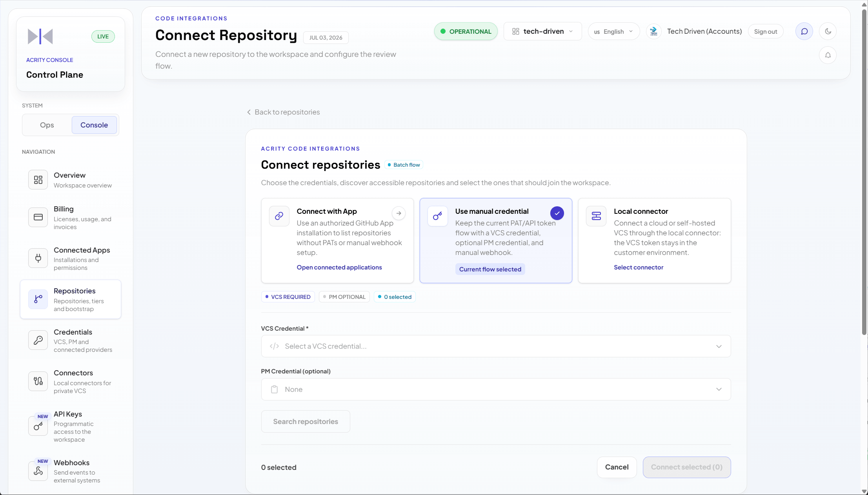Screen dimensions: 868x495
Task: Click the key icon on manual credential card
Action: pos(437,216)
